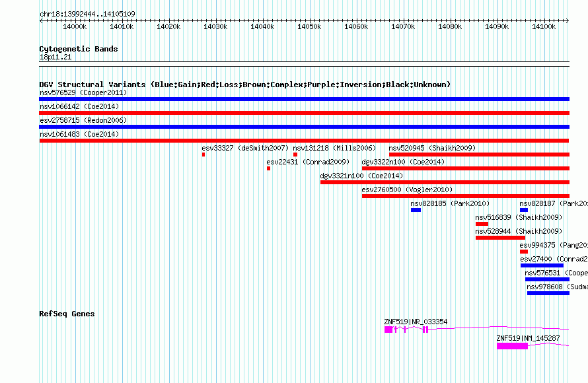The height and width of the screenshot is (383, 588).
Task: Open the nsv576531 variant label
Action: pos(556,273)
